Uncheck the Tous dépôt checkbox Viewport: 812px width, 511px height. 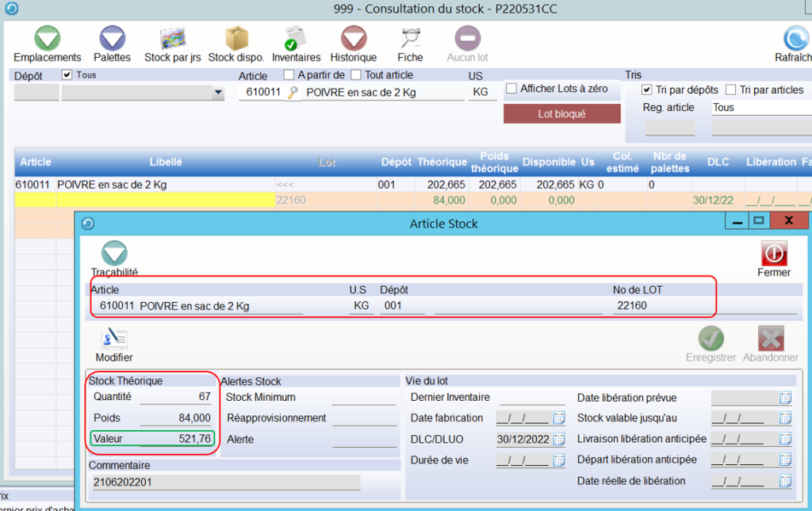click(x=67, y=75)
